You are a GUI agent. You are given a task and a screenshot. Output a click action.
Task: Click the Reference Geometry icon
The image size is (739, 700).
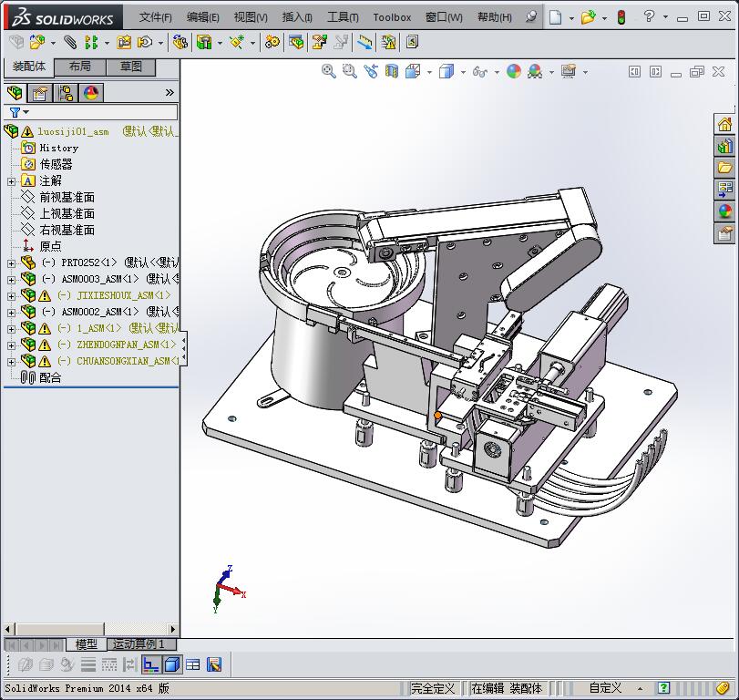pyautogui.click(x=237, y=43)
